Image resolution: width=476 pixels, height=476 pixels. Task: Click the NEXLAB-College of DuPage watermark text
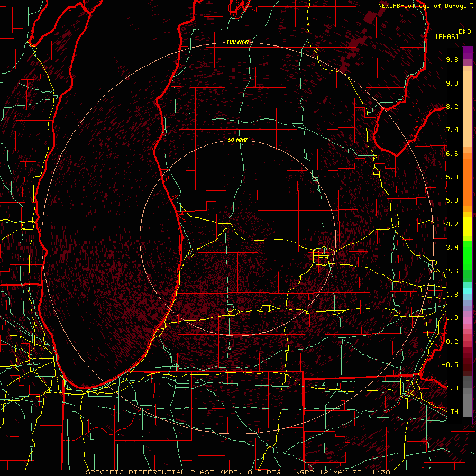[423, 6]
